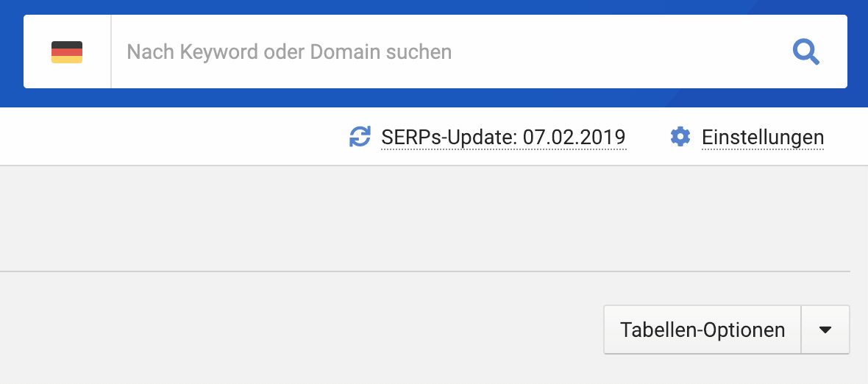The image size is (868, 384).
Task: Focus the keyword or domain search field
Action: click(441, 52)
